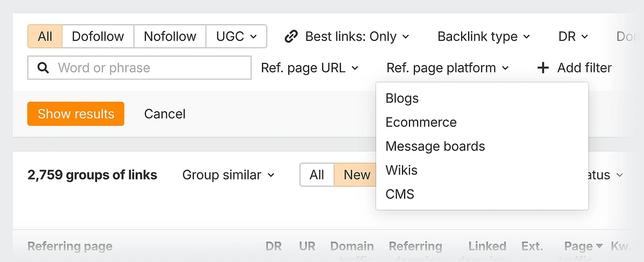Click the Referring page column header
644x262 pixels.
70,246
